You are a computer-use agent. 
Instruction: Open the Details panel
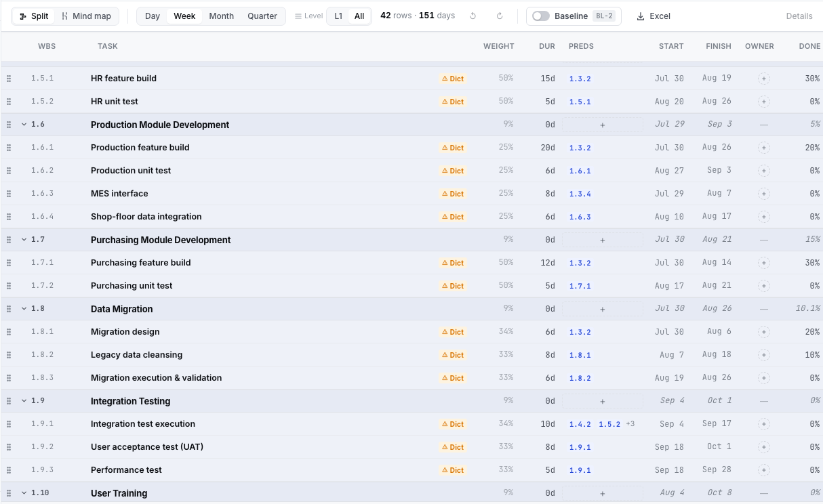click(799, 16)
